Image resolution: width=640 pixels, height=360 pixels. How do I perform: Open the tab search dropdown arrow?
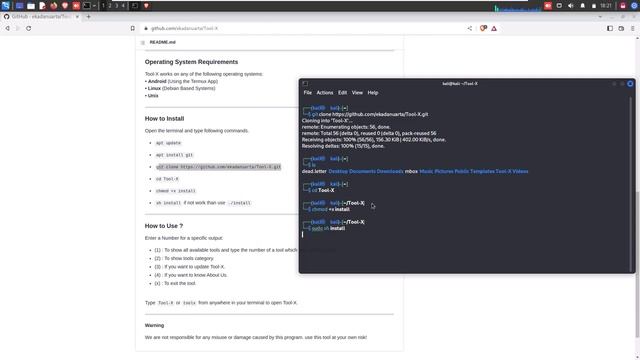pyautogui.click(x=600, y=17)
